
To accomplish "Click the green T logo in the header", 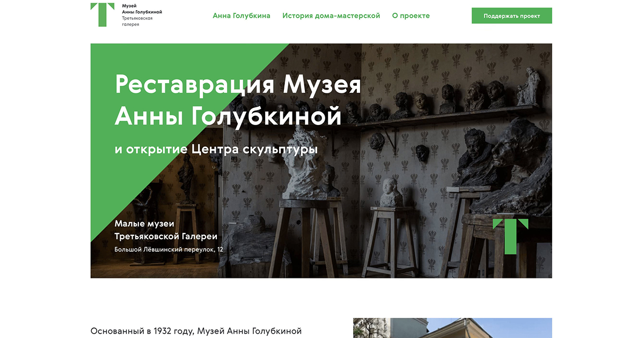I will click(x=102, y=14).
